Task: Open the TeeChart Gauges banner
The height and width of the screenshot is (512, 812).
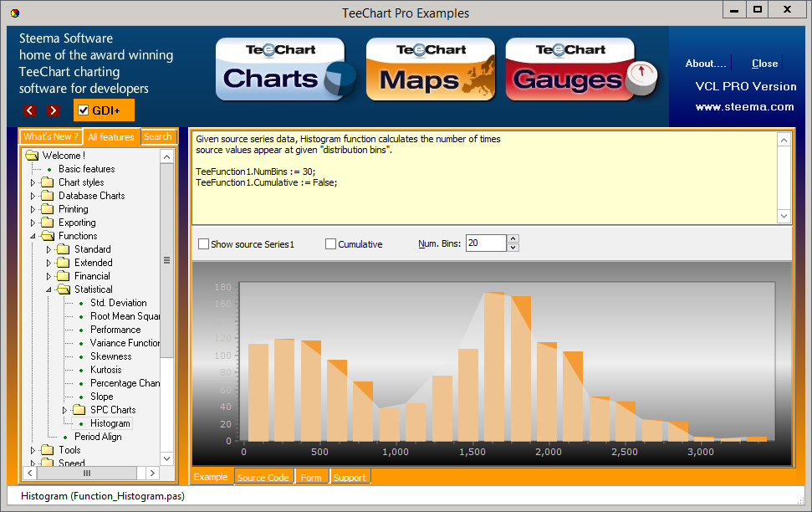Action: point(581,69)
